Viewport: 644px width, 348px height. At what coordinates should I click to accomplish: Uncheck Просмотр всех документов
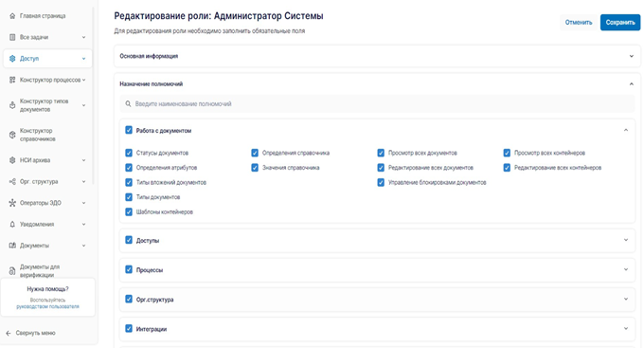tap(381, 153)
